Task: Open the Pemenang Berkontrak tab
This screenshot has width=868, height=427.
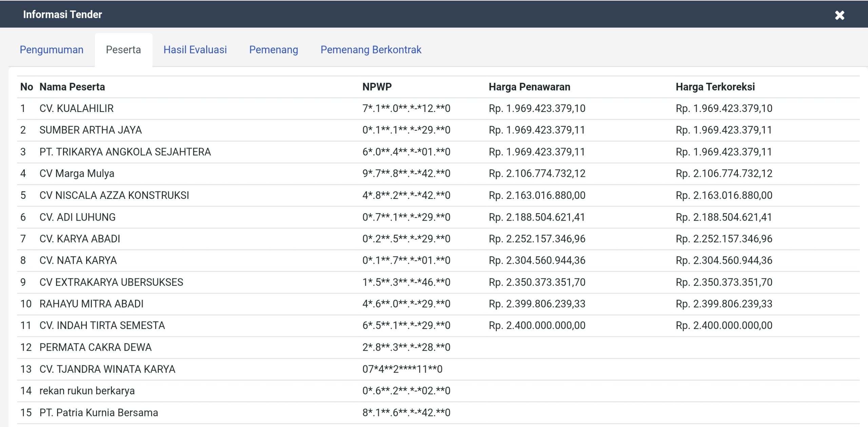Action: click(371, 50)
